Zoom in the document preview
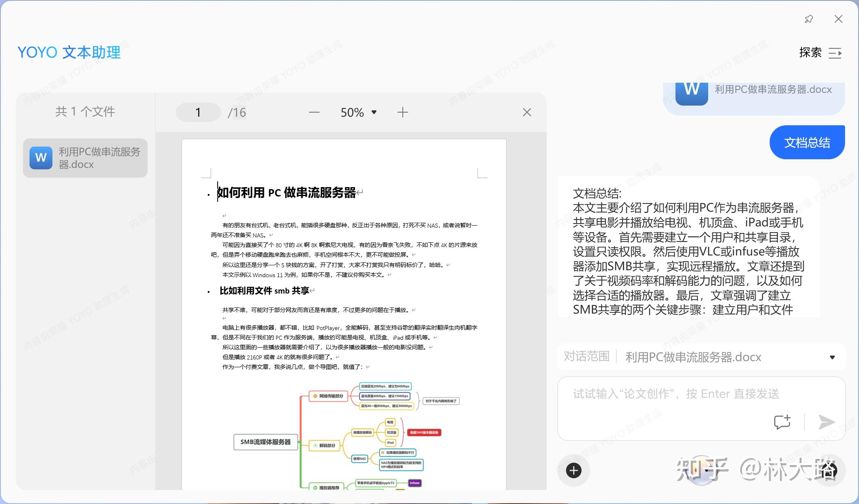The height and width of the screenshot is (504, 859). [x=403, y=112]
